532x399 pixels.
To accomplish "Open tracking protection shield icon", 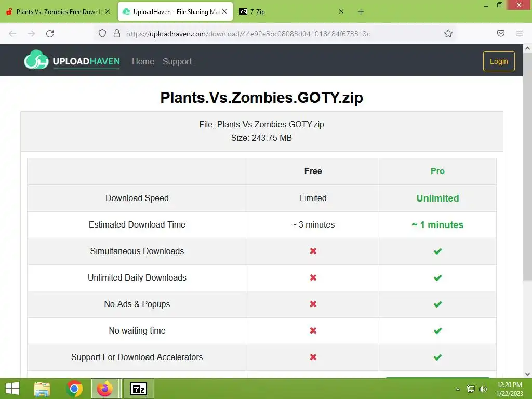I will (x=102, y=33).
